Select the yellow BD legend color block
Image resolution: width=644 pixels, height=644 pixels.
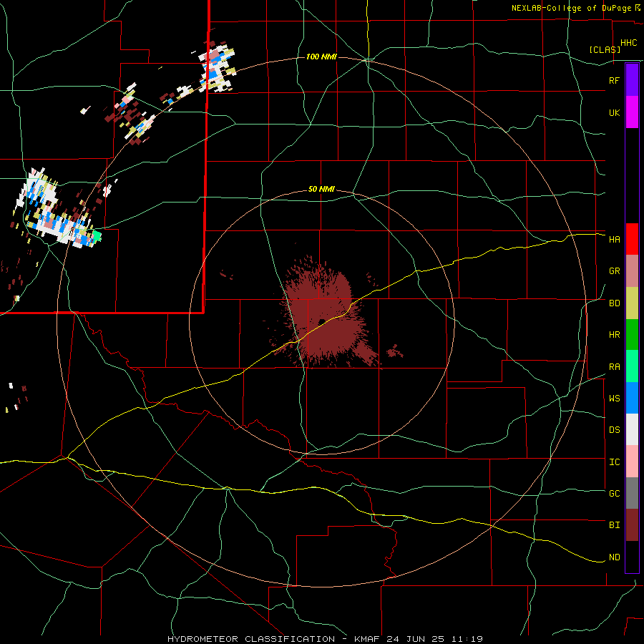pos(632,303)
